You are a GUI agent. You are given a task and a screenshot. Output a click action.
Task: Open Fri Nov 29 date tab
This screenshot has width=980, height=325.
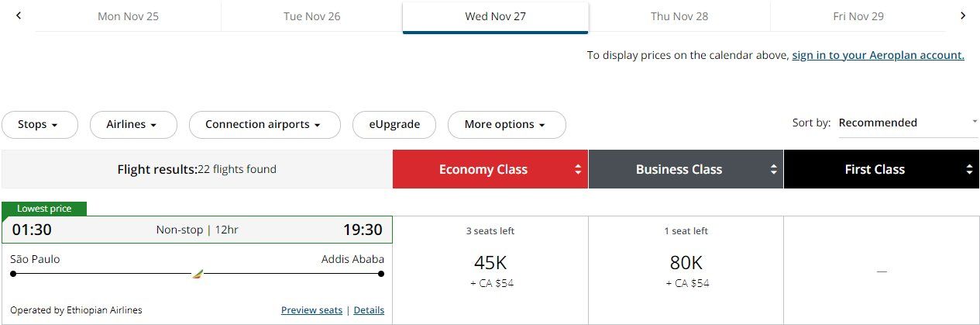tap(858, 16)
